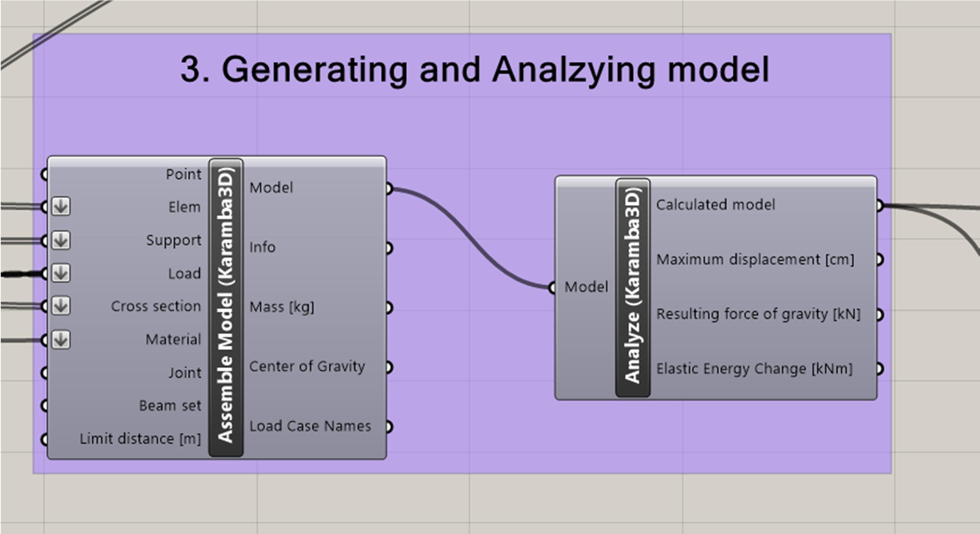Click the Maximum displacement [cm] output
This screenshot has height=534, width=980.
(755, 259)
